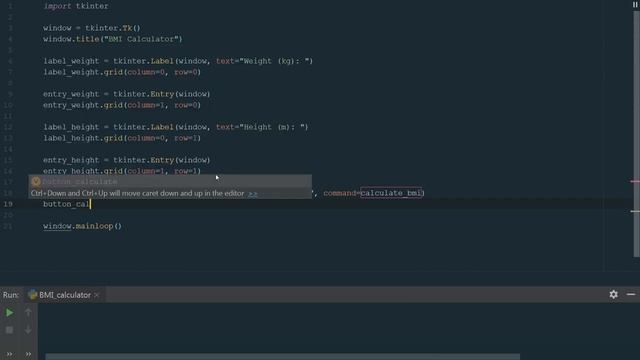Switch to the BMI_calculator run tab
640x360 pixels.
click(x=64, y=295)
